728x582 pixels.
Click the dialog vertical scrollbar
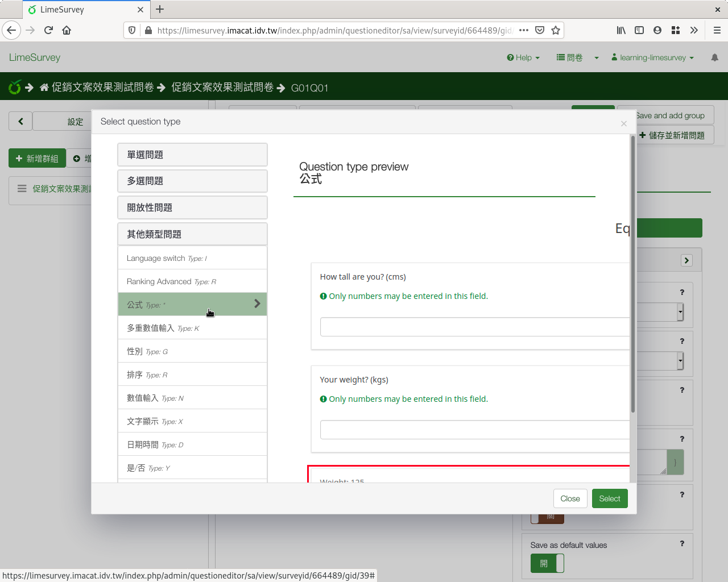[x=632, y=274]
